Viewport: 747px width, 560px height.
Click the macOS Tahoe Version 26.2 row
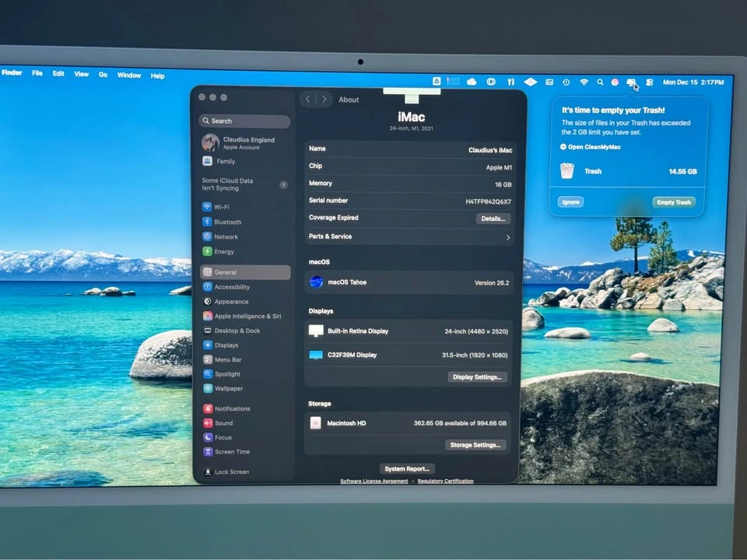[x=409, y=282]
